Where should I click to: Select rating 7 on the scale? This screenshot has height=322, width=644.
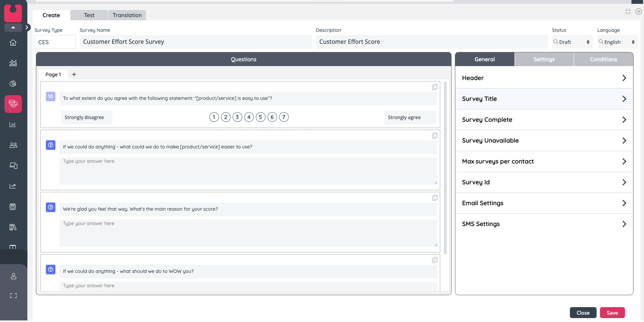tap(284, 117)
